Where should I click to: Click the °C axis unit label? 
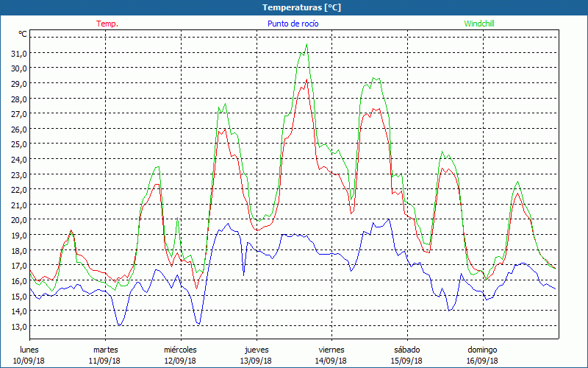23,34
